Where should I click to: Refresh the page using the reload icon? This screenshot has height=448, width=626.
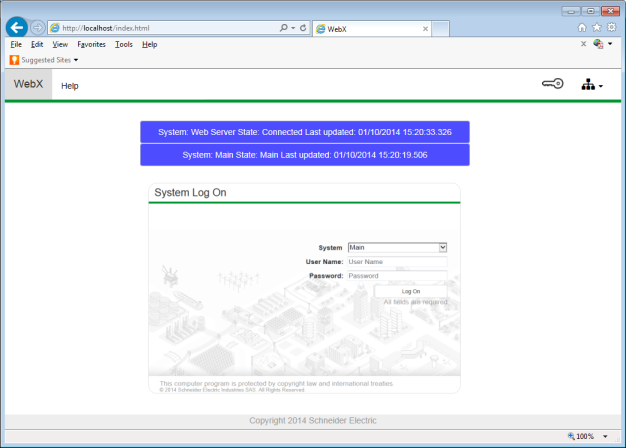point(303,28)
